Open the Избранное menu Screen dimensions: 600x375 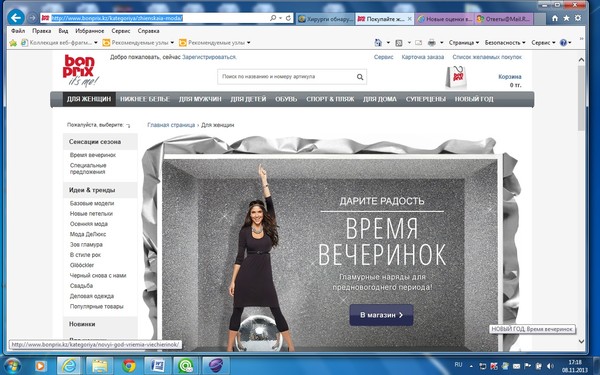coord(90,31)
